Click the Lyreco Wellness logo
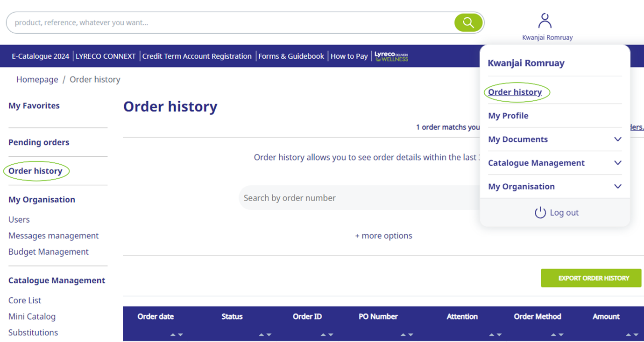644x342 pixels. [x=391, y=56]
